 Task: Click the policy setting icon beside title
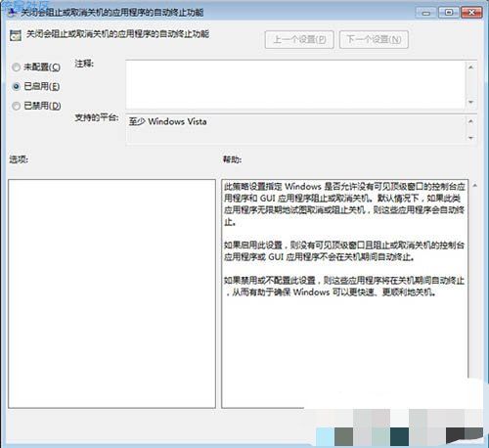click(x=16, y=35)
